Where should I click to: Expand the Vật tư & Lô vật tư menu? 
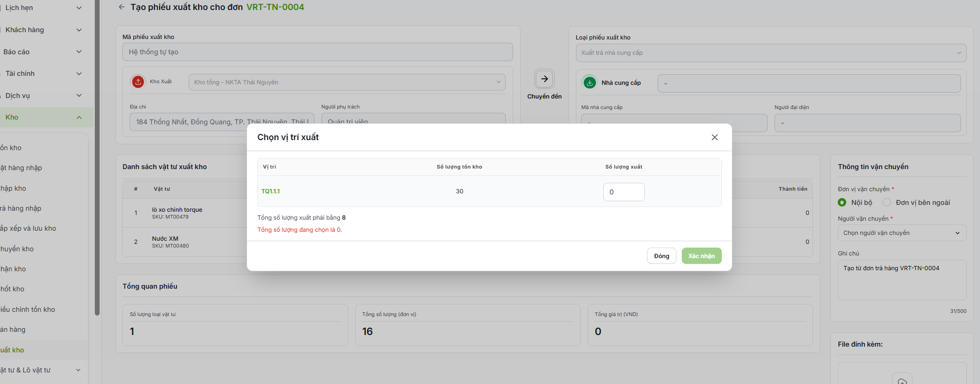click(41, 370)
